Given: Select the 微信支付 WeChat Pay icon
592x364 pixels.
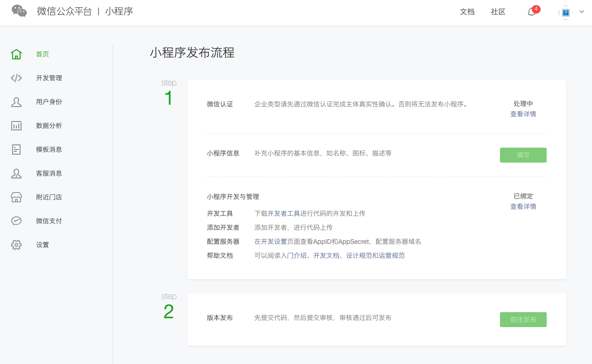Looking at the screenshot, I should [x=16, y=221].
